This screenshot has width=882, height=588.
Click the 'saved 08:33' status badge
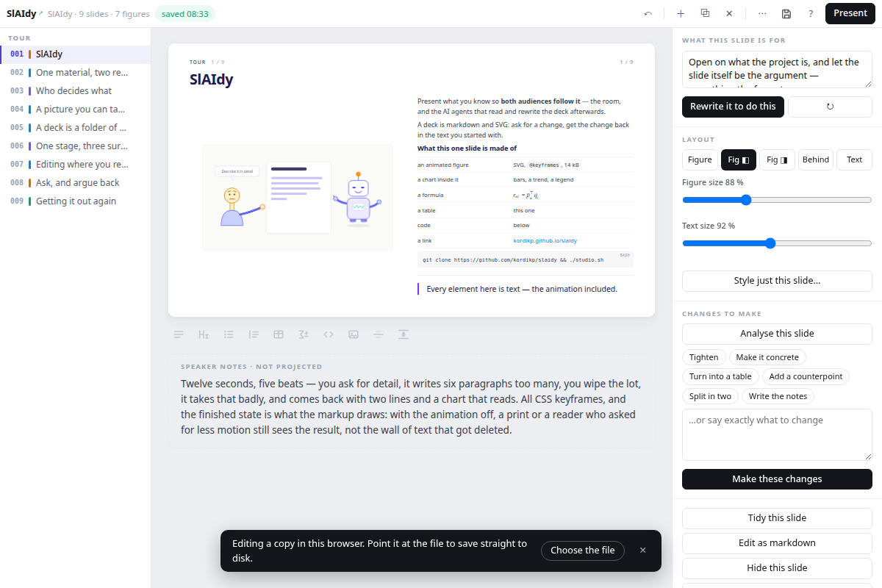[185, 14]
